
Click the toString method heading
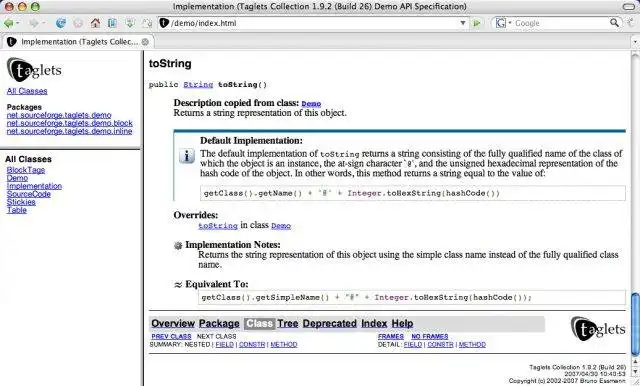[x=170, y=64]
